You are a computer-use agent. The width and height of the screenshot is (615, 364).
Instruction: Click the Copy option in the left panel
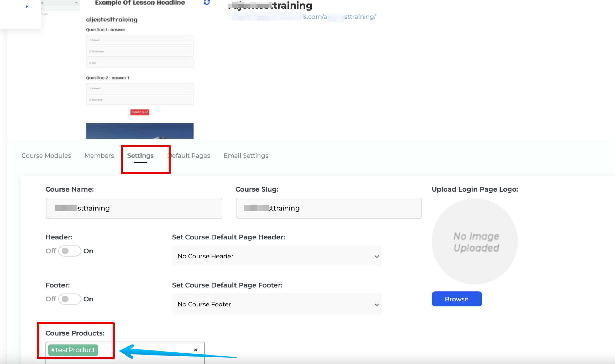(x=45, y=14)
